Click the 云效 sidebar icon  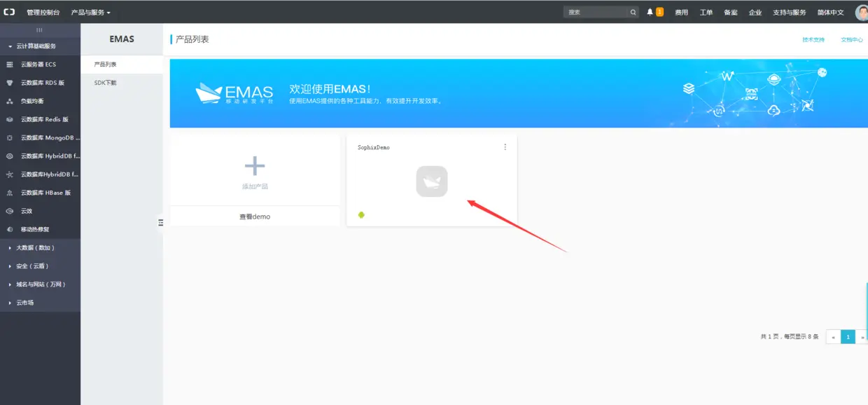[10, 211]
